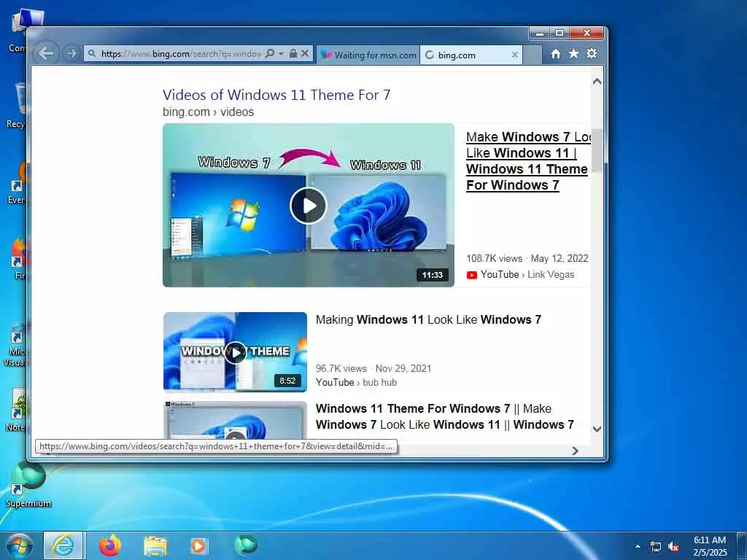Click the Internet Explorer taskbar icon
The height and width of the screenshot is (560, 747).
pos(63,545)
